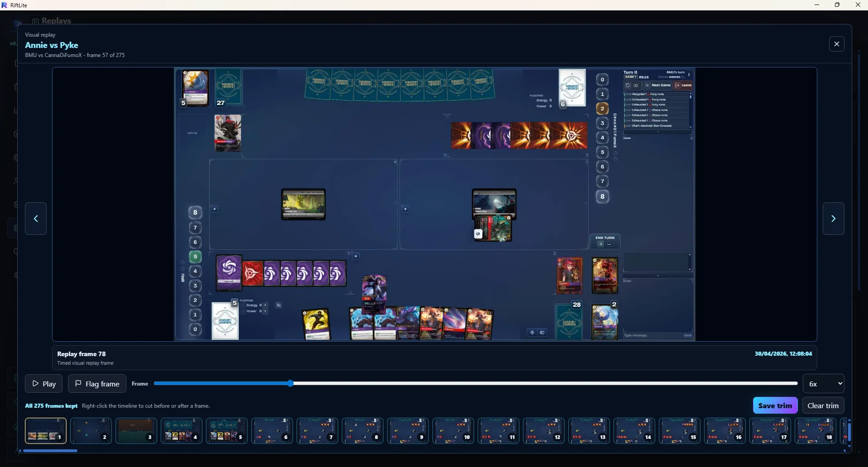Select timeline thumbnail 18
This screenshot has width=868, height=467.
coord(815,431)
